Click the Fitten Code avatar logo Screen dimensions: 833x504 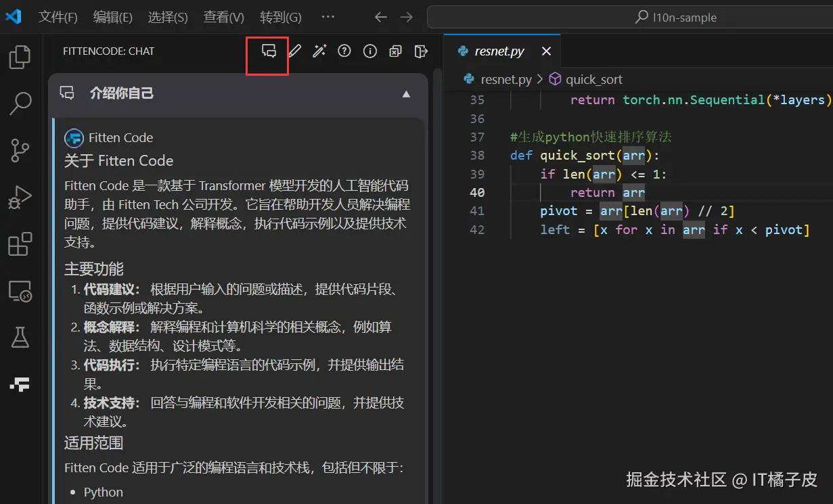point(74,138)
